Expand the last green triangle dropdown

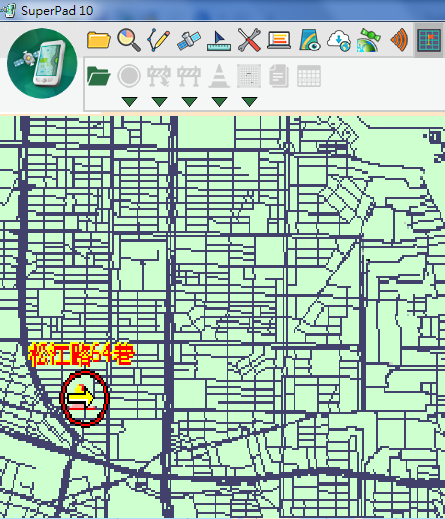(249, 102)
